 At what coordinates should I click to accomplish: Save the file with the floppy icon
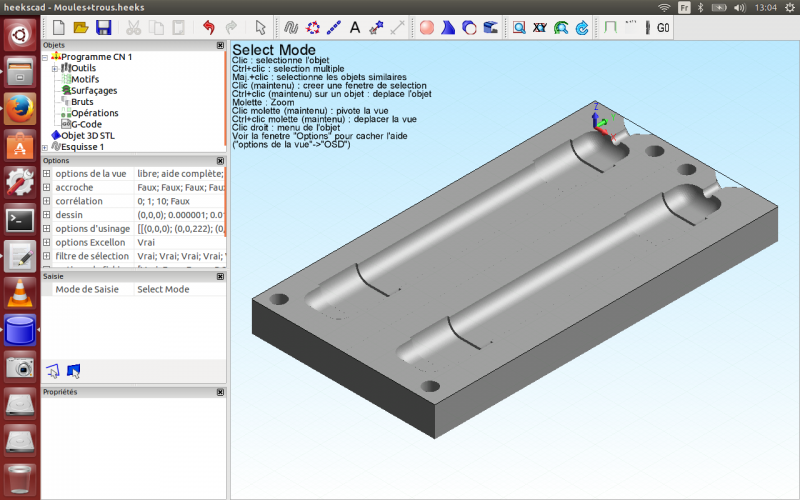coord(104,28)
